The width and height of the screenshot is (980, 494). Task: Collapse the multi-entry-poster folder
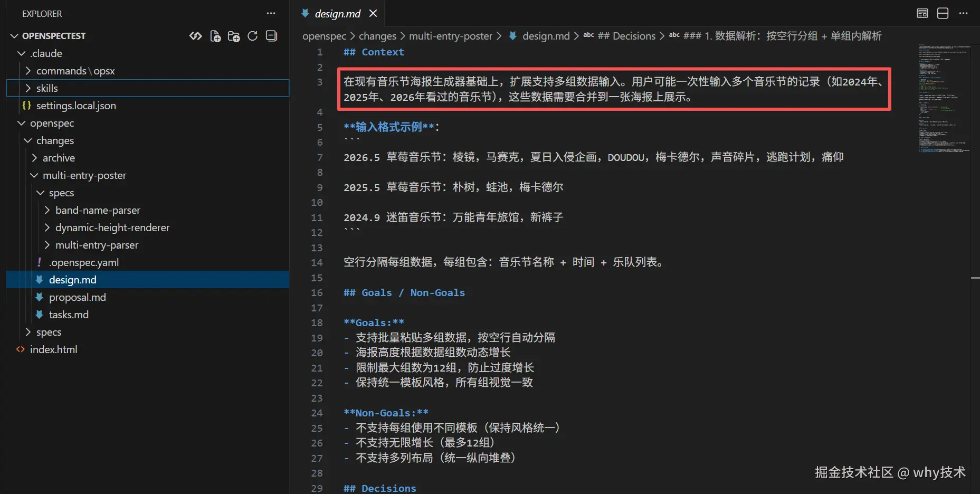click(34, 175)
